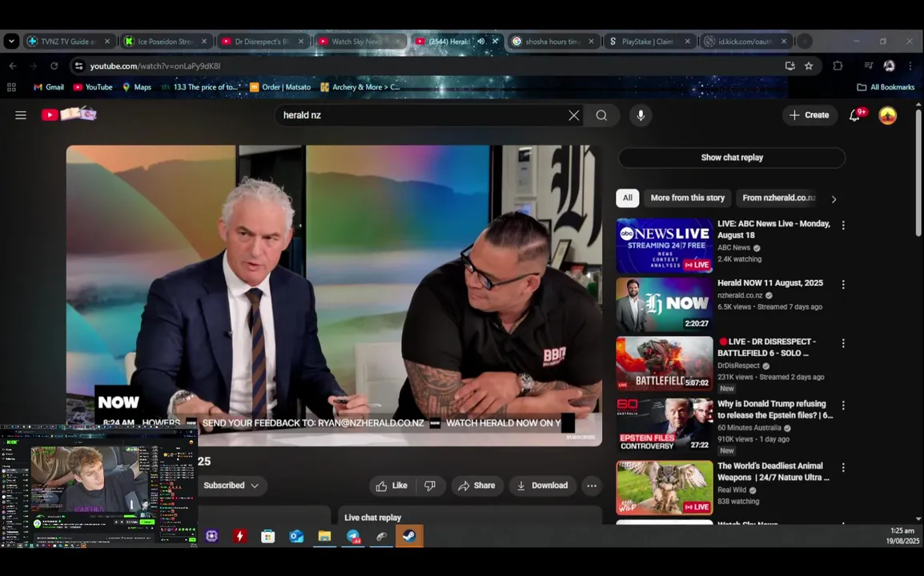This screenshot has width=924, height=576.
Task: Start voice search with the microphone
Action: 641,115
